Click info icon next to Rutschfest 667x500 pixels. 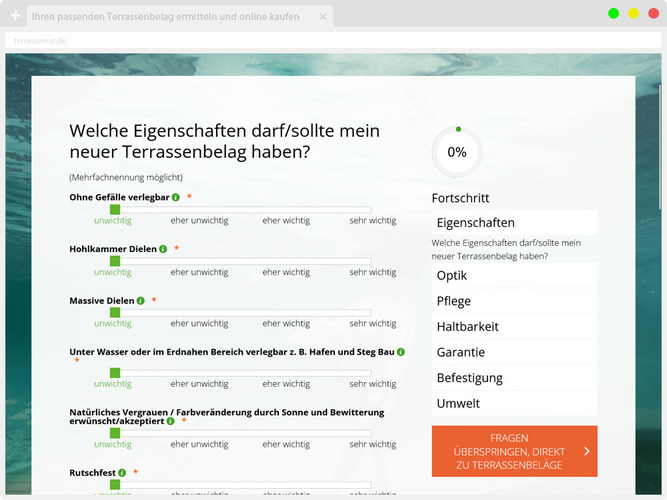point(122,473)
